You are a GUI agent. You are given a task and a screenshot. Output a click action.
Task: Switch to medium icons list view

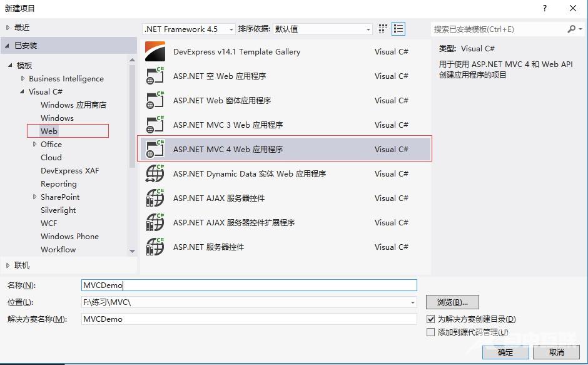tap(398, 29)
